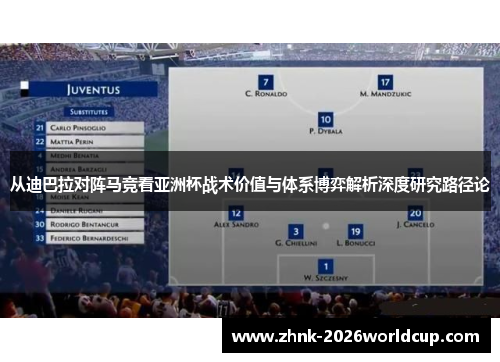The width and height of the screenshot is (500, 362).
Task: Click the number 30 substitute badge
Action: click(40, 224)
